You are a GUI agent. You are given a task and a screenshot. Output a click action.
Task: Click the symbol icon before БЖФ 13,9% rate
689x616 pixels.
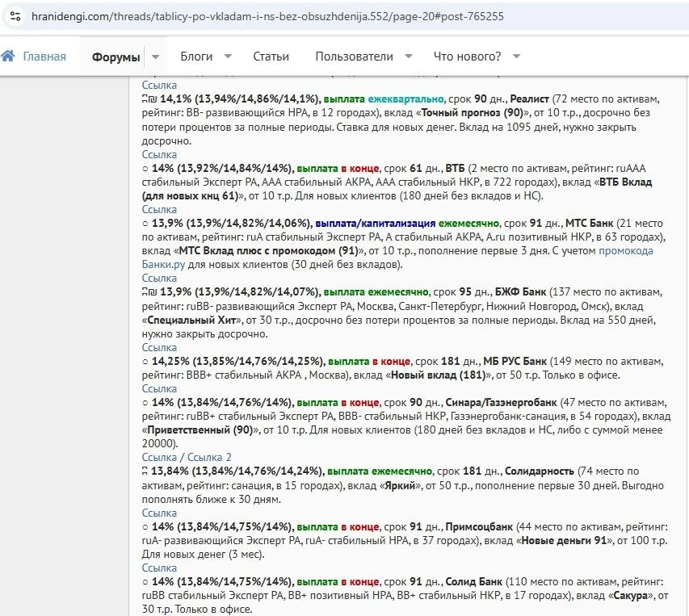[x=149, y=292]
